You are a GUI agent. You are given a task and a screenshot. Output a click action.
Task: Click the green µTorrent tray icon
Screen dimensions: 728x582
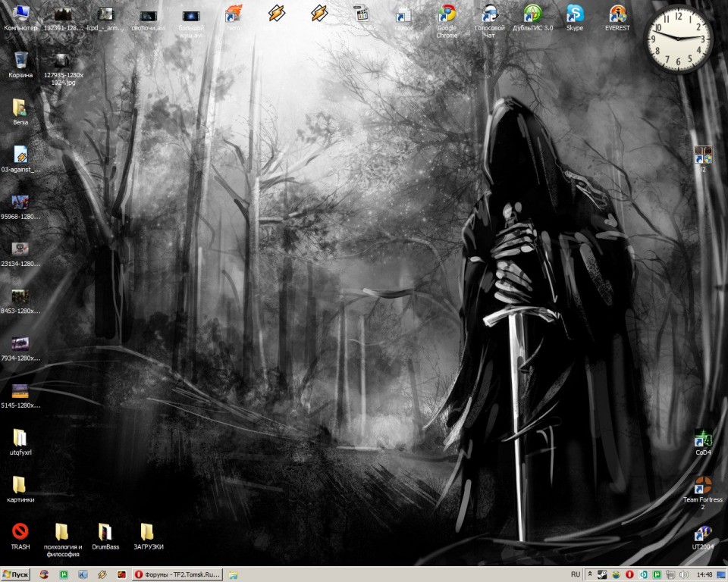[657, 574]
